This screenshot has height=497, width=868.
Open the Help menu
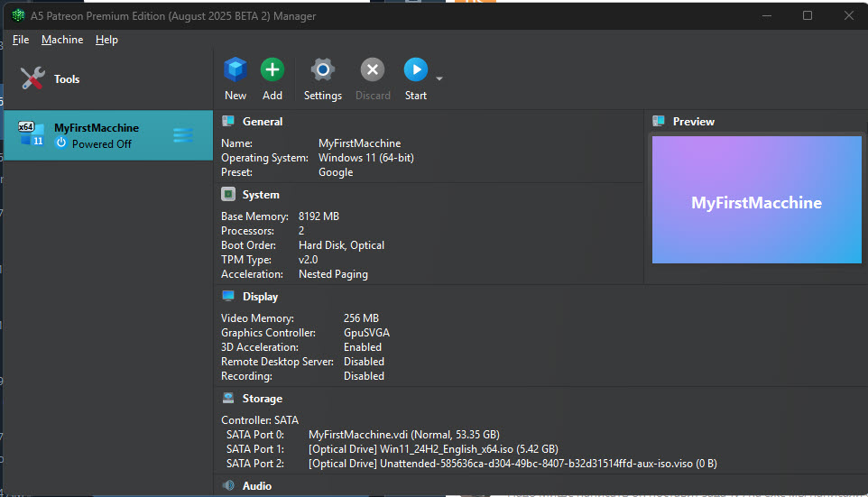tap(106, 40)
